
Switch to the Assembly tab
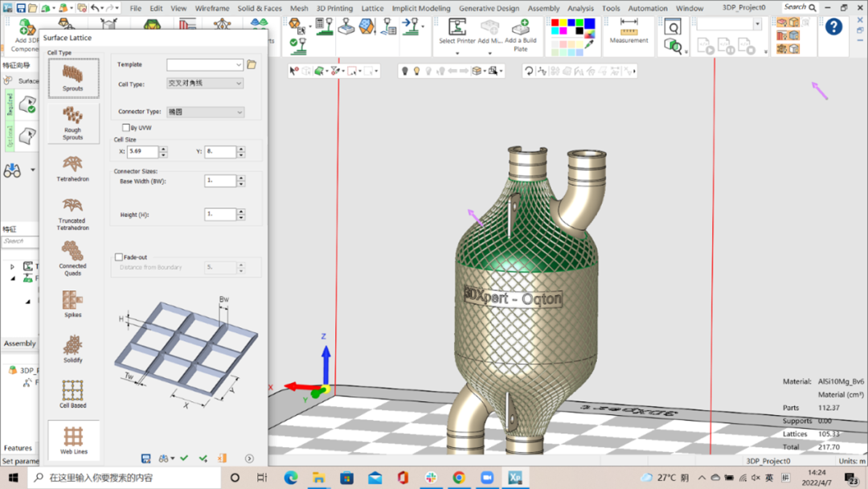pos(20,343)
